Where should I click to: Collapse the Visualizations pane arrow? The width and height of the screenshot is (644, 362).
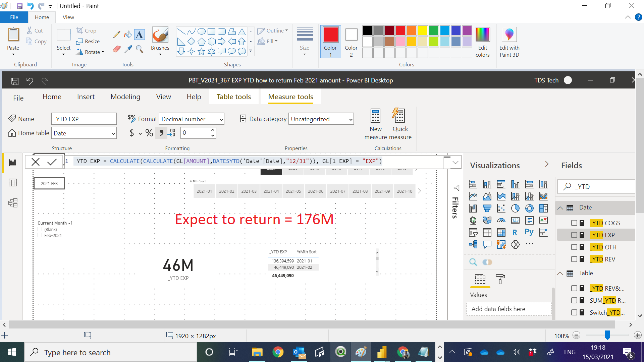pos(547,164)
